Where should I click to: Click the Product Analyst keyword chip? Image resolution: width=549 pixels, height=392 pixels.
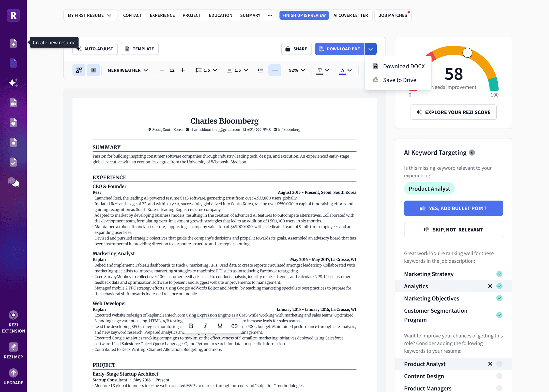pos(429,188)
